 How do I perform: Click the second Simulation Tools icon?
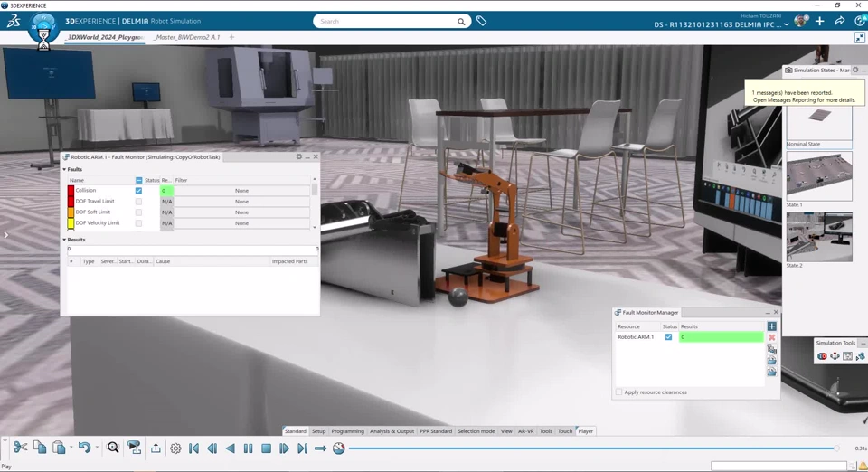pyautogui.click(x=835, y=356)
